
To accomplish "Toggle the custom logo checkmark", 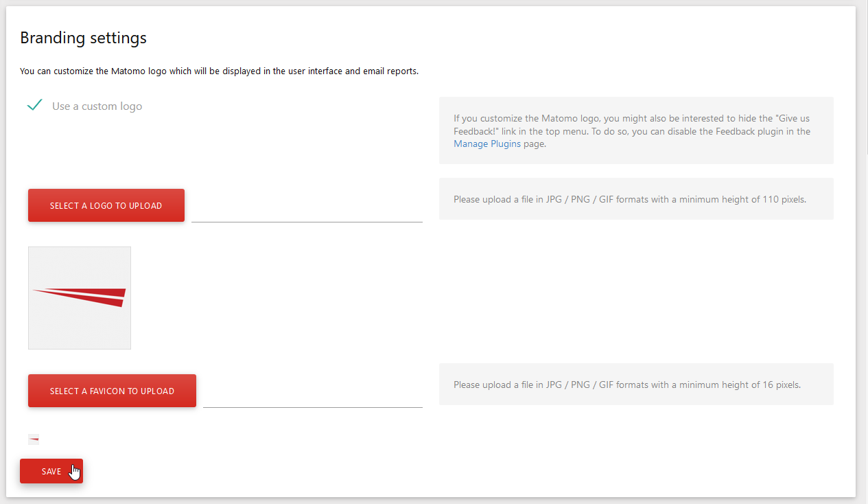I will point(35,106).
